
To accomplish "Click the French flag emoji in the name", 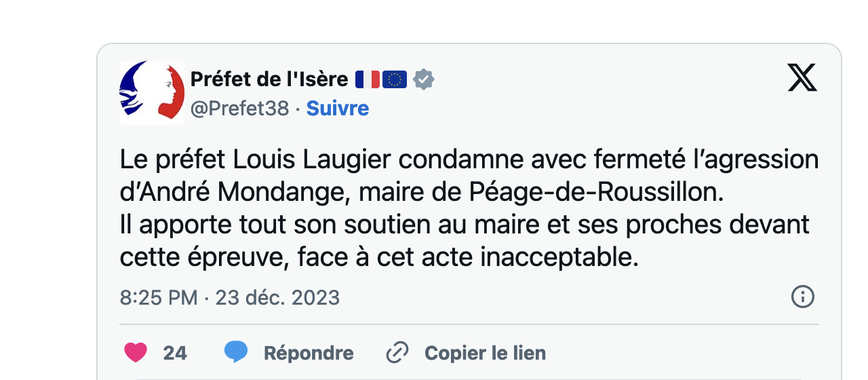I will click(x=368, y=79).
